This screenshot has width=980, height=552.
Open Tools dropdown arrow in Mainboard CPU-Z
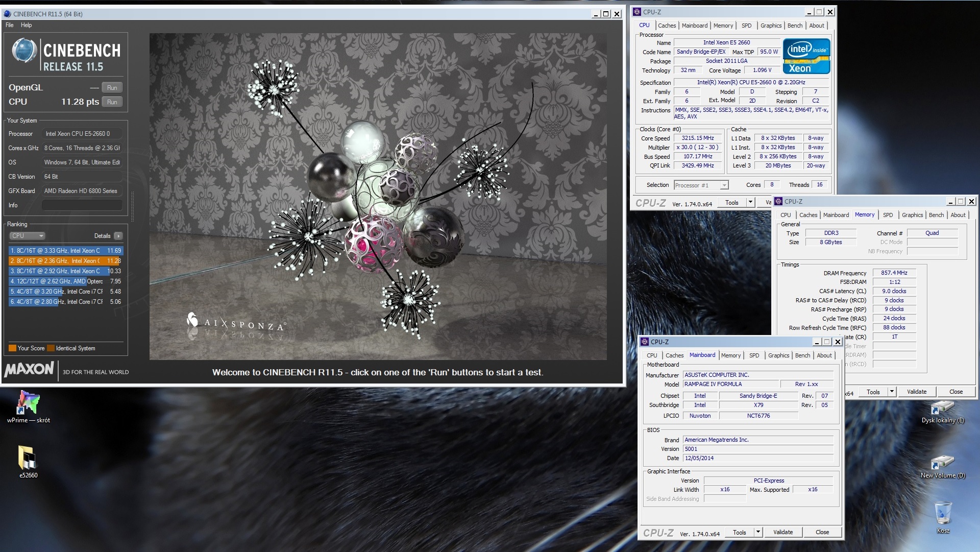click(x=758, y=532)
